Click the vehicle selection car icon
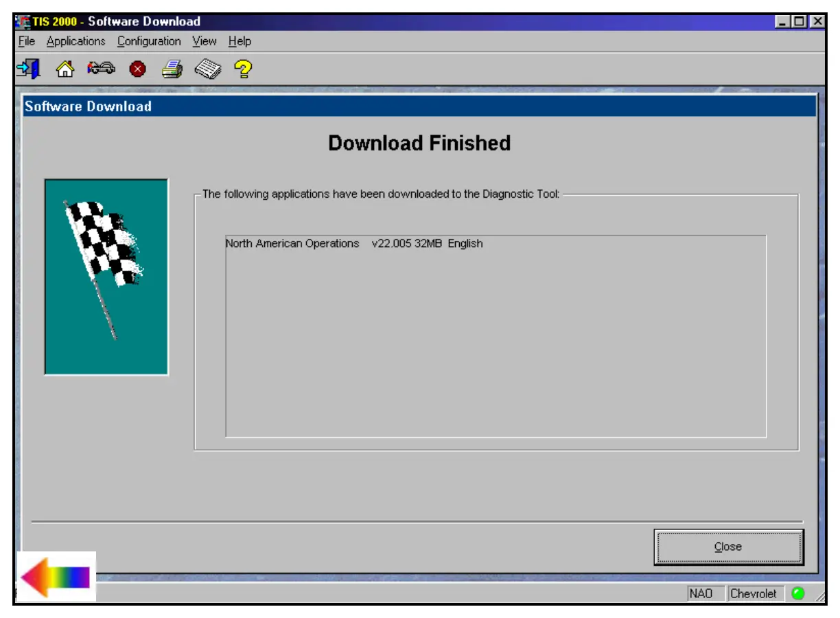Image resolution: width=840 pixels, height=618 pixels. pos(102,69)
